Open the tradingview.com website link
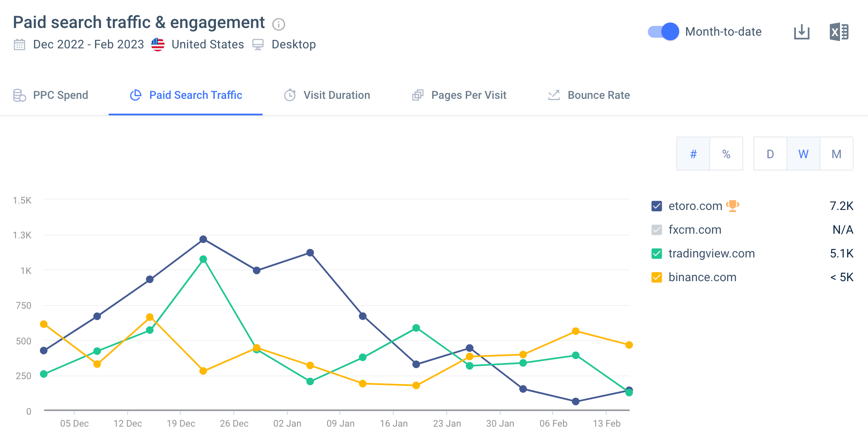 tap(711, 253)
